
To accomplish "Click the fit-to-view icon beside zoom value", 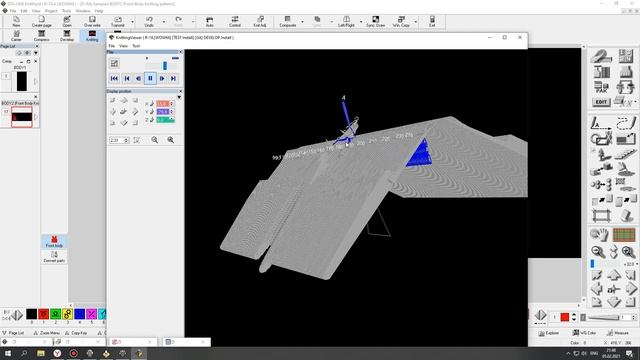I will (136, 140).
